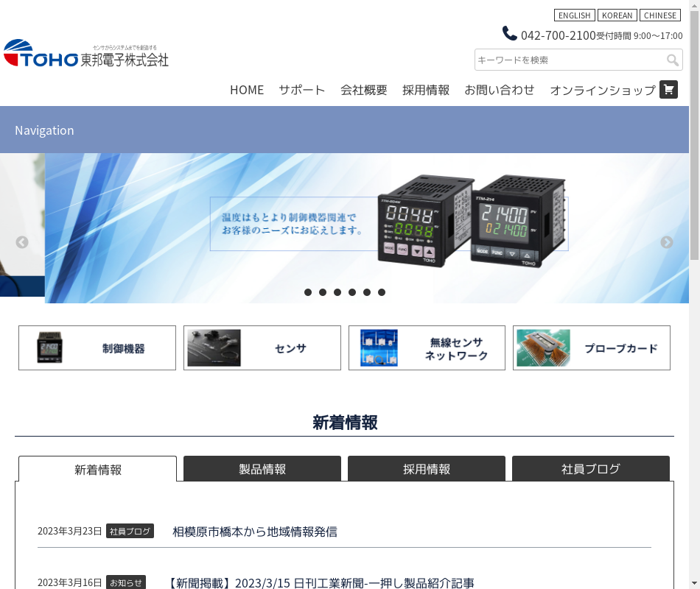Viewport: 700px width, 589px height.
Task: Open the 相模原市橋本から地域情報発信 article
Action: pos(255,532)
